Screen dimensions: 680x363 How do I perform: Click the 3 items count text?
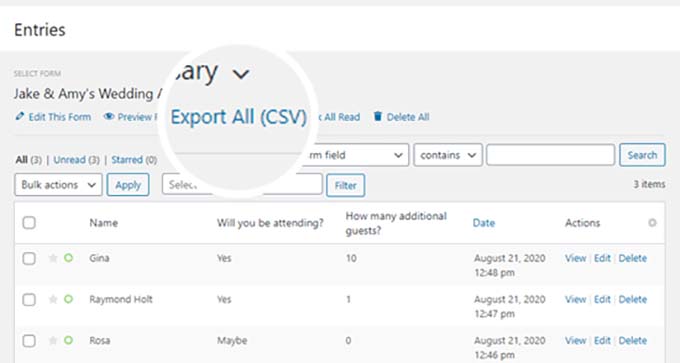649,184
